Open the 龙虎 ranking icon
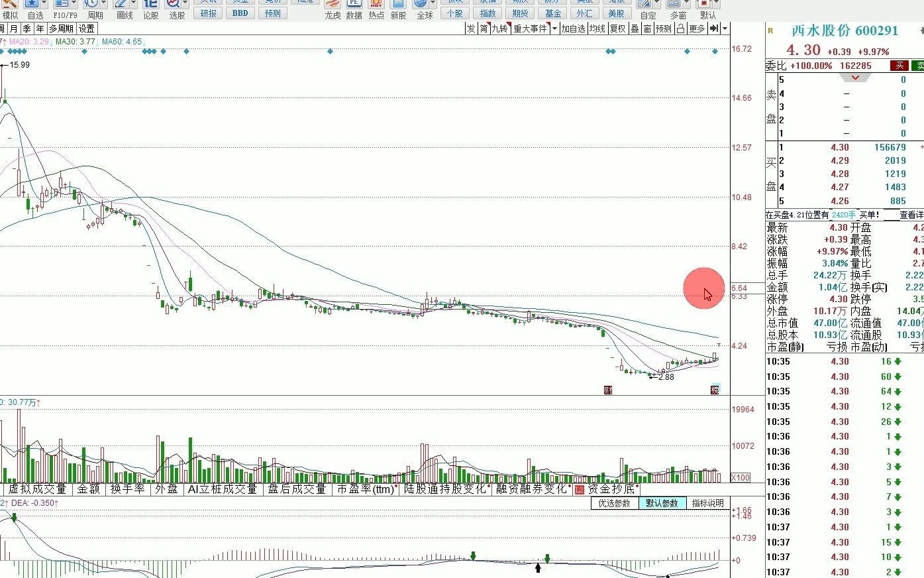Viewport: 924px width, 578px height. click(x=333, y=4)
